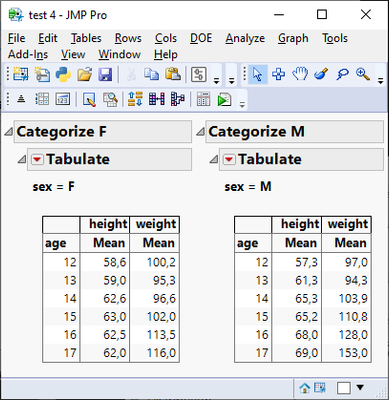Click the Paste clipboard icon
Screen dimensions: 389x400
(x=173, y=74)
